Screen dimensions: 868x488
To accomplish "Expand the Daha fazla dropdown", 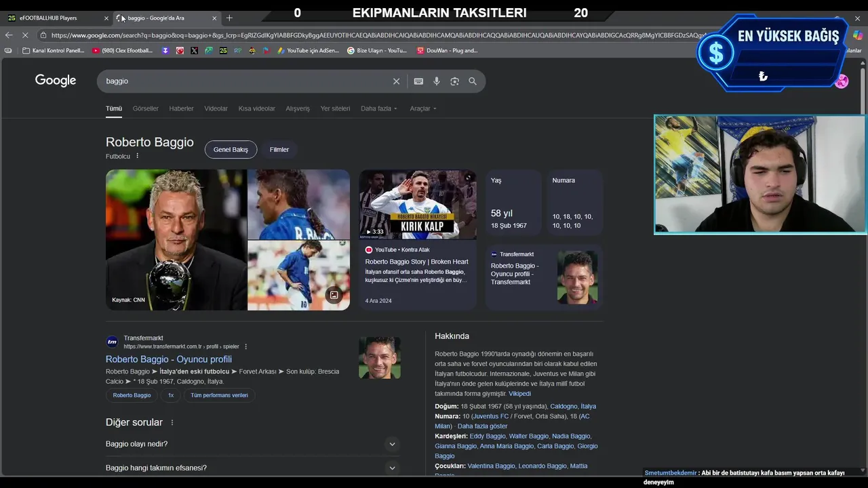I will [379, 108].
